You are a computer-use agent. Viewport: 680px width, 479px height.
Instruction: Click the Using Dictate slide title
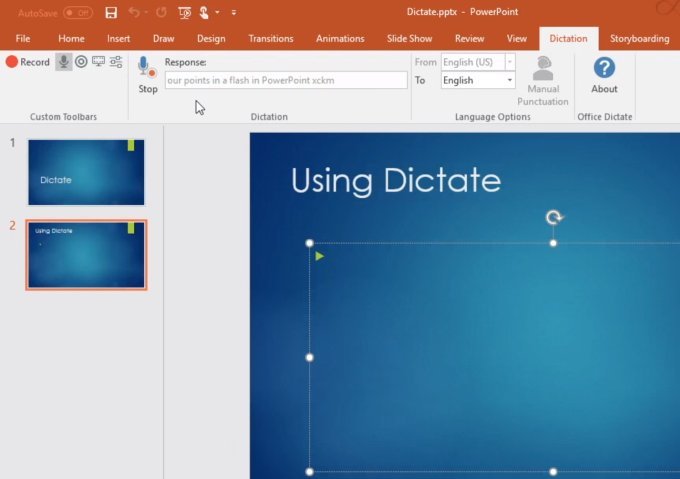pyautogui.click(x=396, y=180)
